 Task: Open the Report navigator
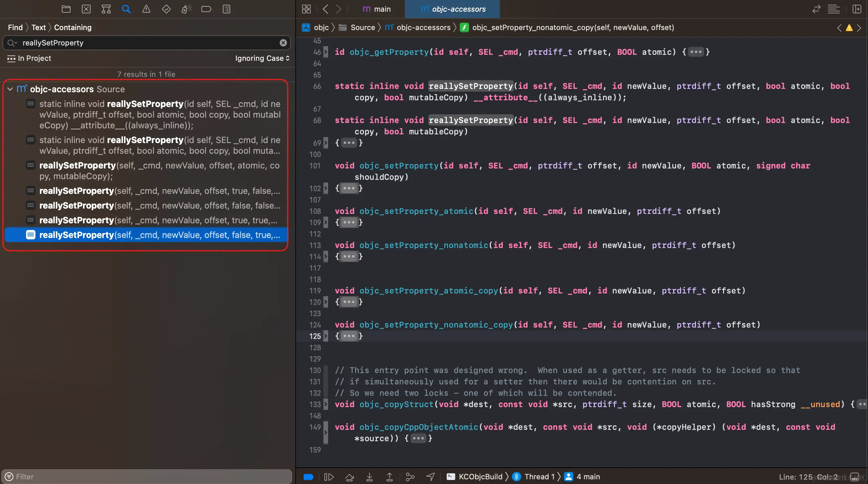[227, 9]
